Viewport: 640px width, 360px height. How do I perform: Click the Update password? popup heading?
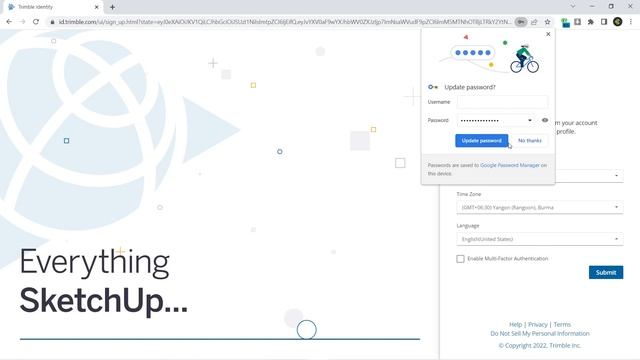pyautogui.click(x=470, y=87)
